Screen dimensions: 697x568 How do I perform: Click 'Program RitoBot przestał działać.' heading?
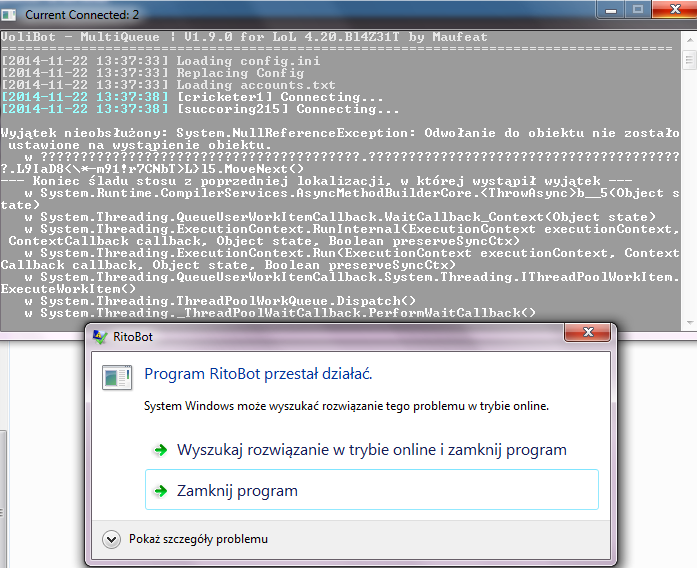258,374
